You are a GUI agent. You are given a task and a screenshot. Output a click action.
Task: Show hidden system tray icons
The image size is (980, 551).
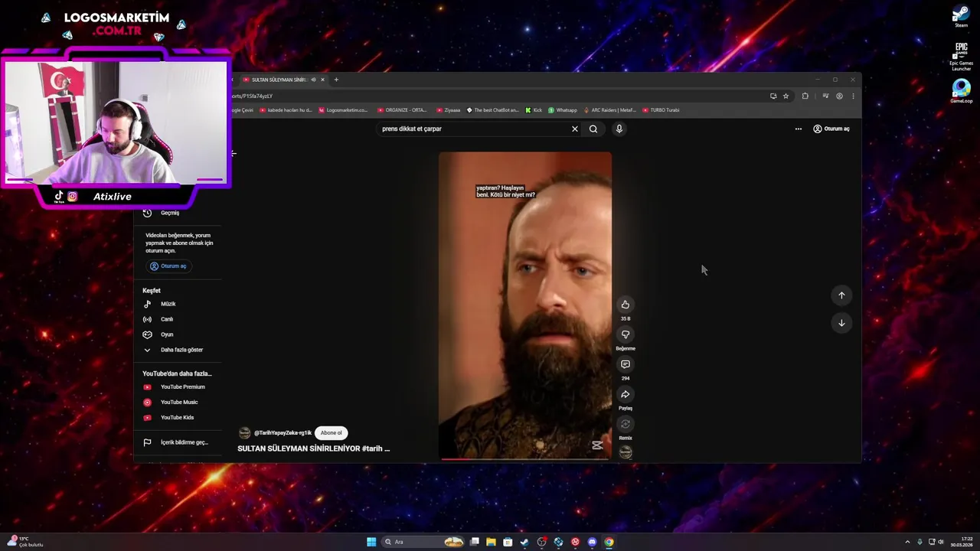coord(907,542)
